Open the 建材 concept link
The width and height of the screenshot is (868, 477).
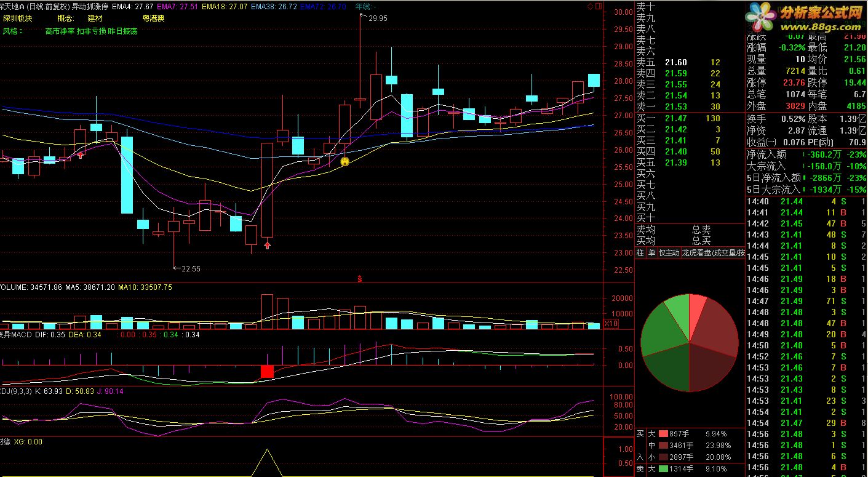click(95, 18)
